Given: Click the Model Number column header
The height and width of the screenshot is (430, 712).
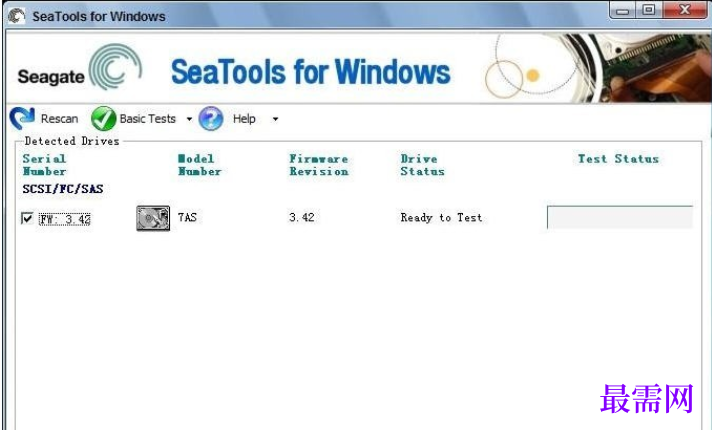Looking at the screenshot, I should click(199, 165).
